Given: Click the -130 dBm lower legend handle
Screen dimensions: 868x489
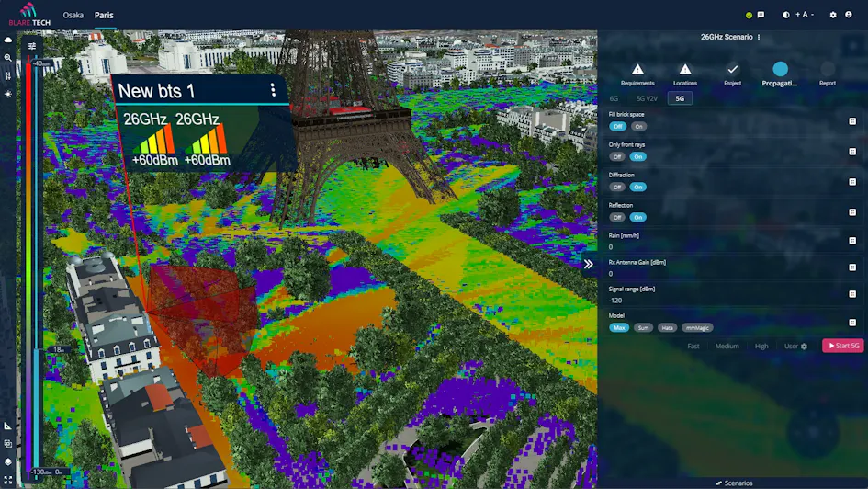Looking at the screenshot, I should (41, 472).
